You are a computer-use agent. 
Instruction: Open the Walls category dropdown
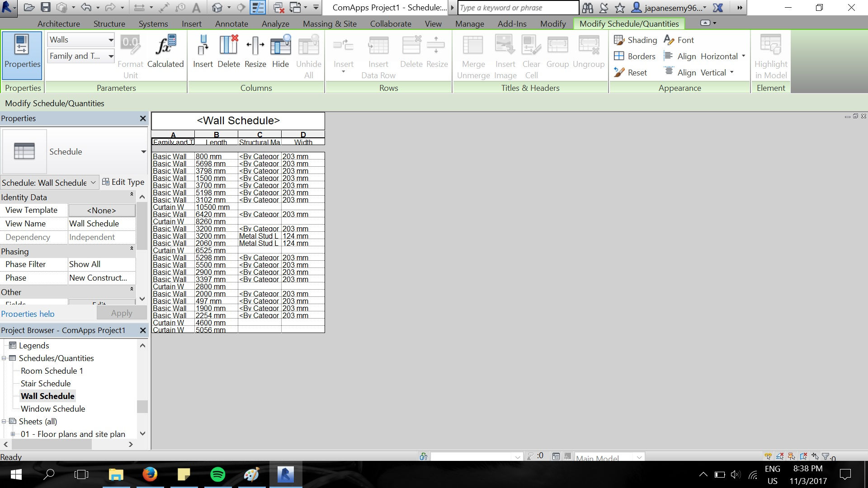pyautogui.click(x=81, y=40)
